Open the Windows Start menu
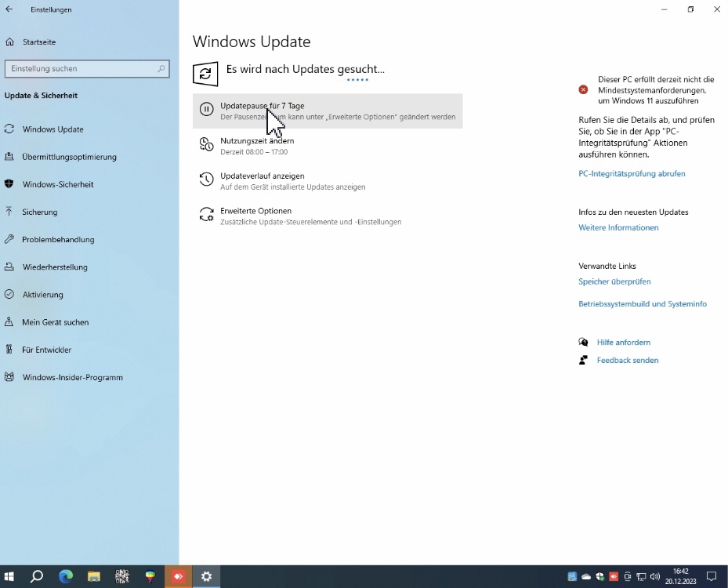 click(x=9, y=577)
